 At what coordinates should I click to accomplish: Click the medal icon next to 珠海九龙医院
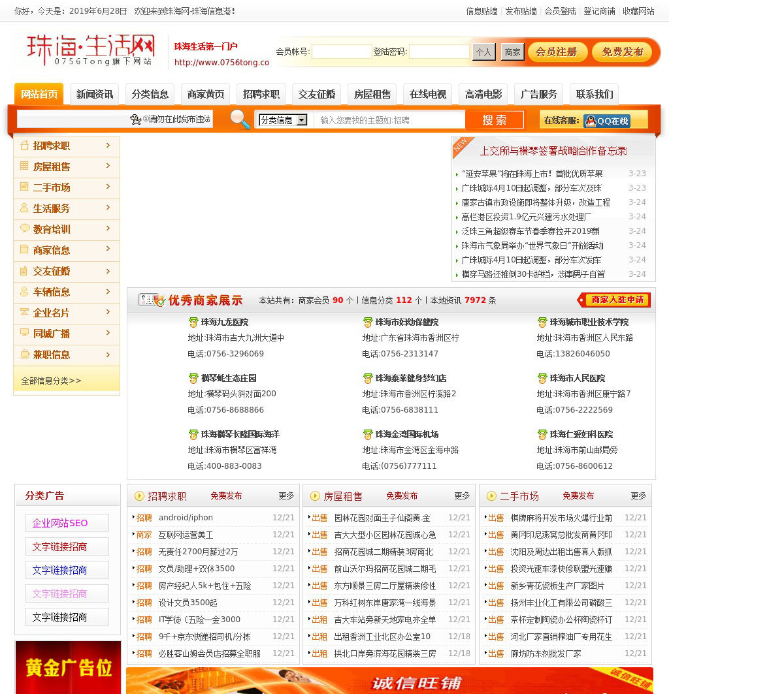tap(193, 323)
